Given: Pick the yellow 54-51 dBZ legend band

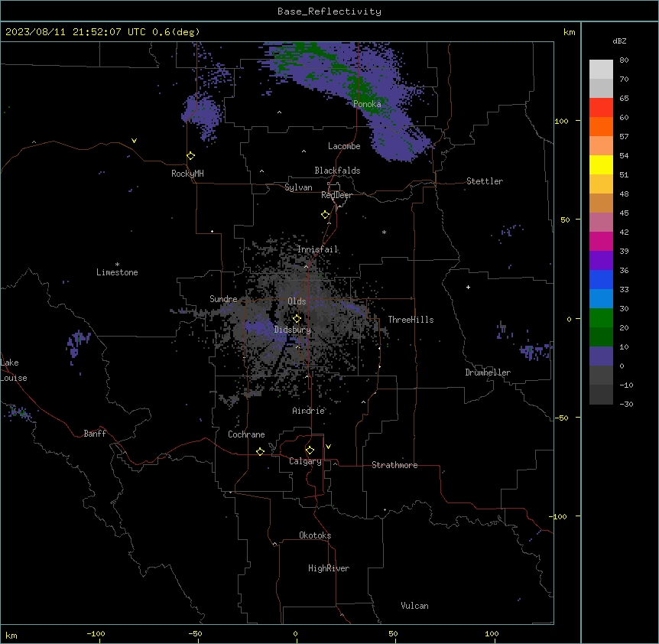Looking at the screenshot, I should click(601, 164).
